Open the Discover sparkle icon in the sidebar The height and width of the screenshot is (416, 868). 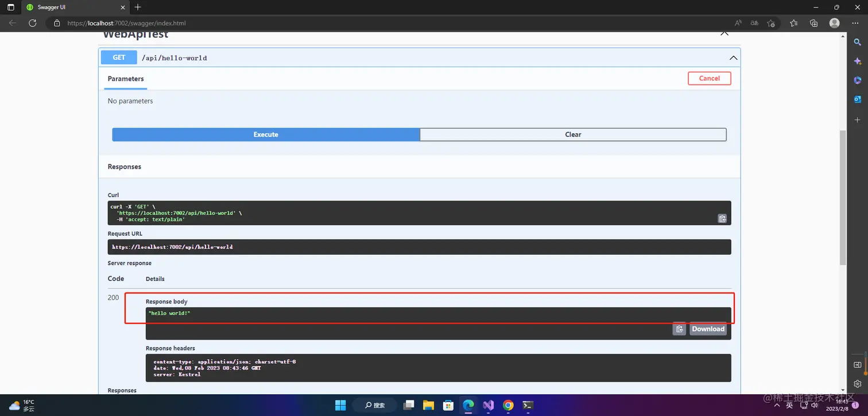click(x=858, y=61)
